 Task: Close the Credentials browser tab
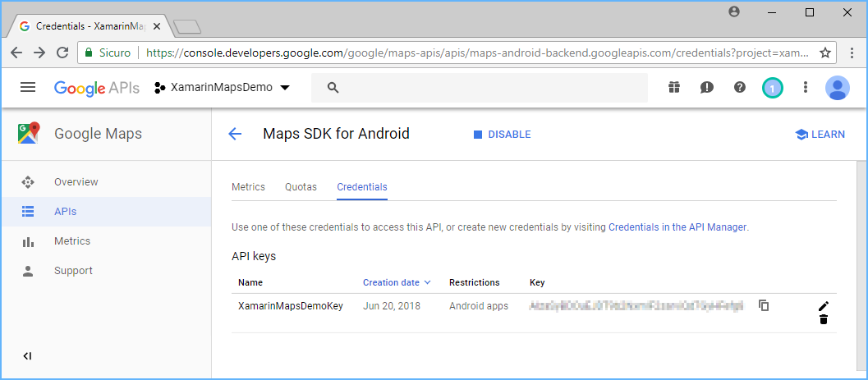(x=156, y=26)
